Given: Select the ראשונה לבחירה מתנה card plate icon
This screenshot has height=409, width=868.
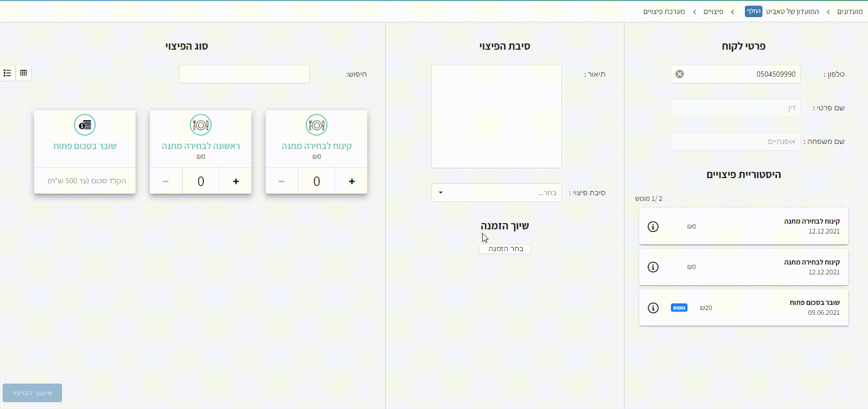Looking at the screenshot, I should click(x=201, y=125).
